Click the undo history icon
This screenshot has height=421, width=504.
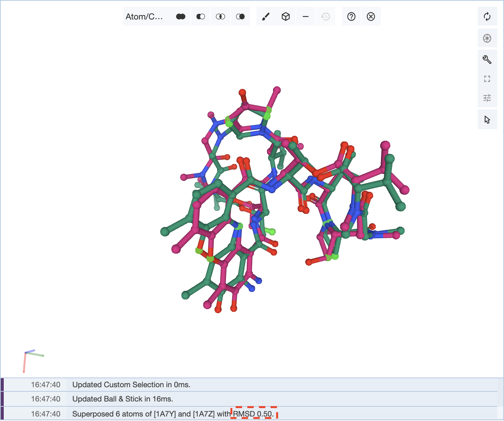[325, 17]
